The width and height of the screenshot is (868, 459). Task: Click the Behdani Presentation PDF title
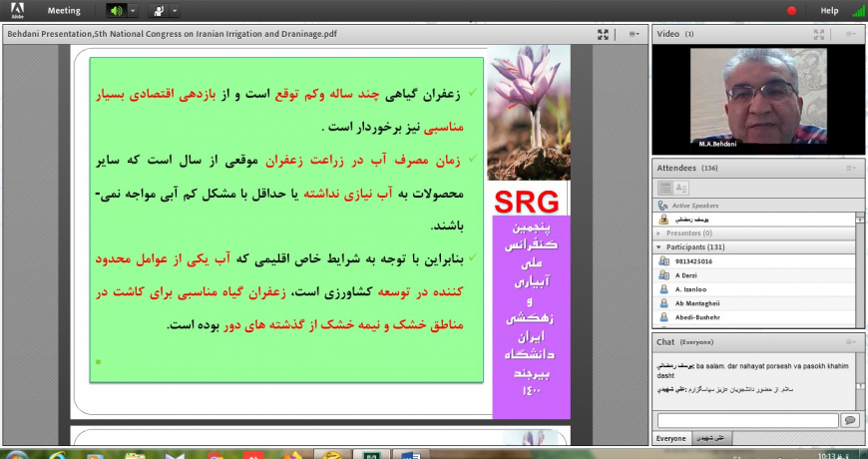[172, 34]
